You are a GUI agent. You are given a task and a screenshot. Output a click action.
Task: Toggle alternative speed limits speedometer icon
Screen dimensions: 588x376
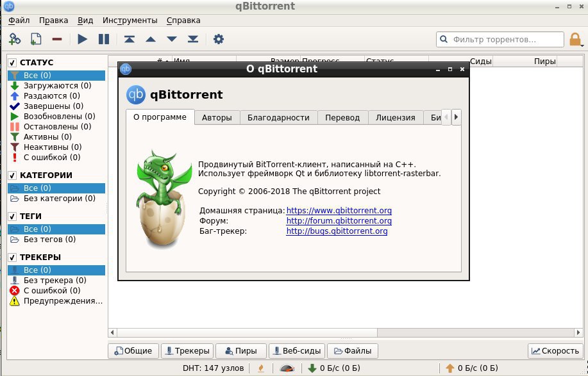[x=287, y=368]
